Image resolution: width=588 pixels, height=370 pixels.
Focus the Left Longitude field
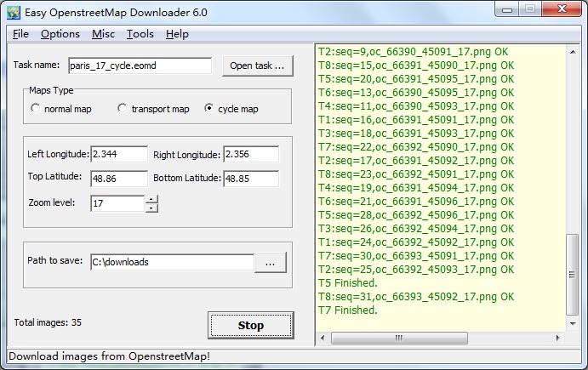coord(119,154)
